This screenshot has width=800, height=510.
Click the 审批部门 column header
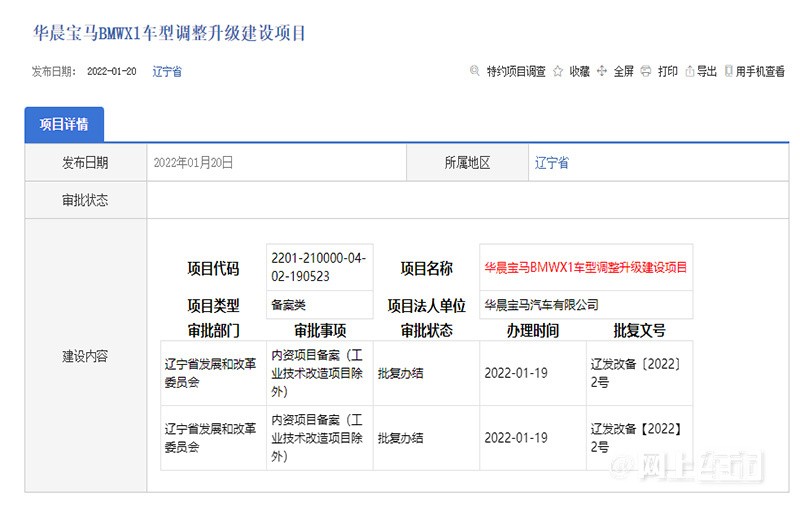(213, 330)
